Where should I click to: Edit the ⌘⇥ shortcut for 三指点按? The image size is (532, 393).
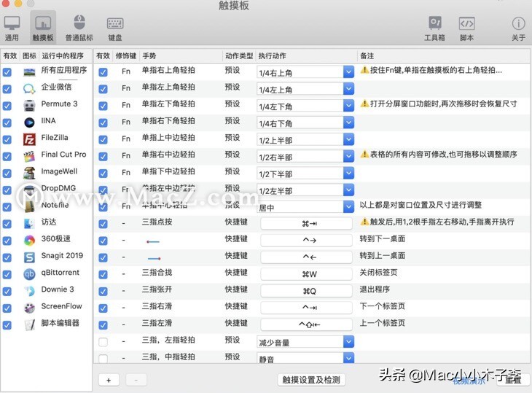[306, 224]
